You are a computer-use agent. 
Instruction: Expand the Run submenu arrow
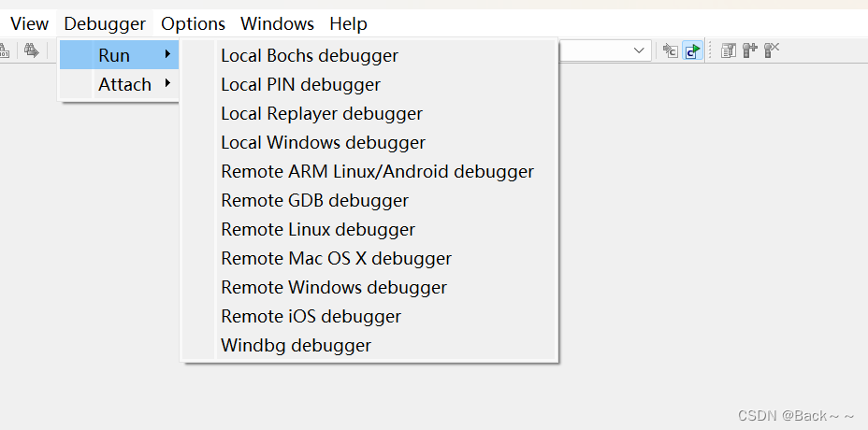tap(167, 54)
